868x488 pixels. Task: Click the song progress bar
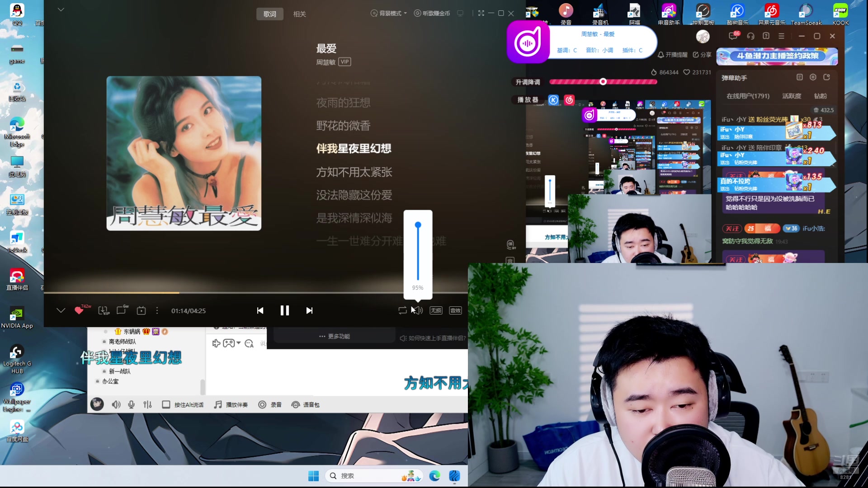coord(255,293)
